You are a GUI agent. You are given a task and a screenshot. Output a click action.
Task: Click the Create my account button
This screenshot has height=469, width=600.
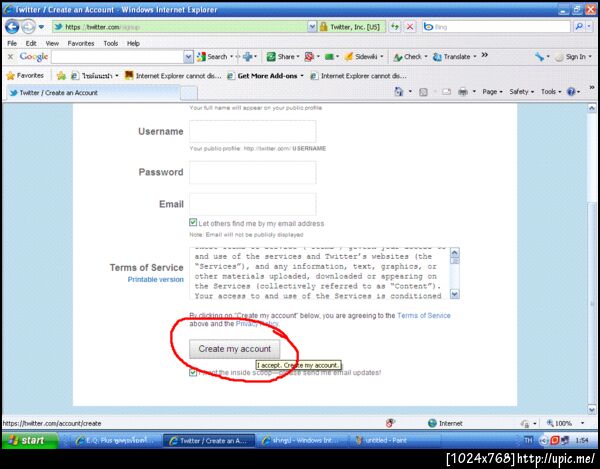coord(235,349)
